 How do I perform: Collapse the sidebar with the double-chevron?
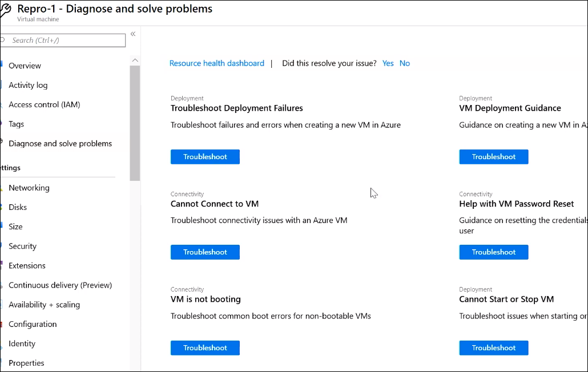click(x=133, y=34)
